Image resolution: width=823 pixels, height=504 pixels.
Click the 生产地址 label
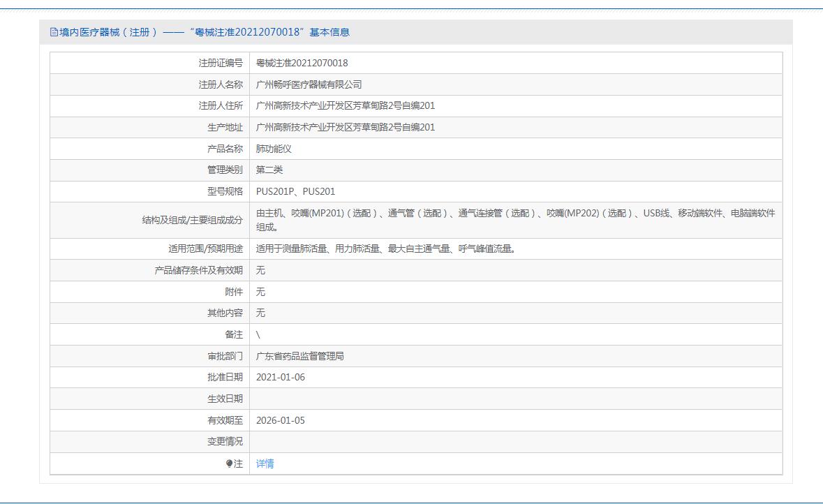[x=225, y=127]
